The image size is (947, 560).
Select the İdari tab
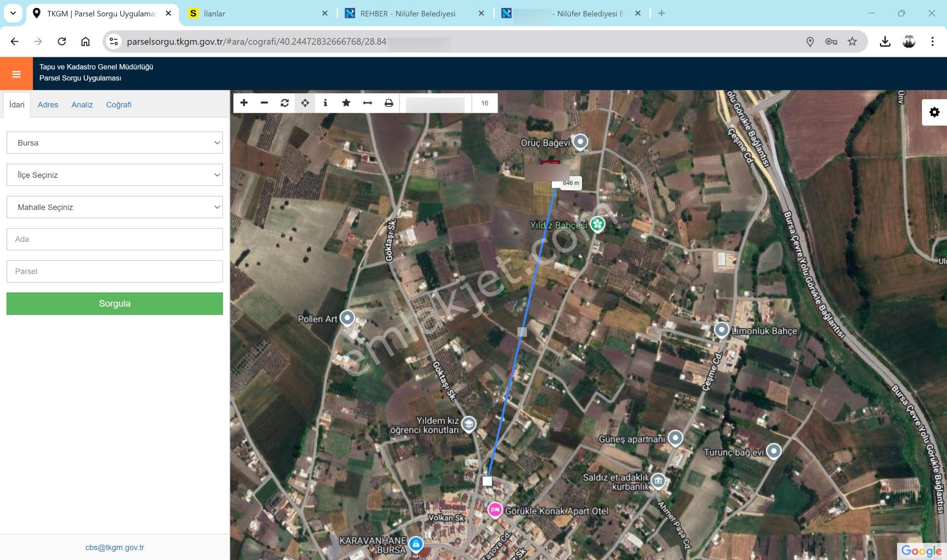point(17,105)
